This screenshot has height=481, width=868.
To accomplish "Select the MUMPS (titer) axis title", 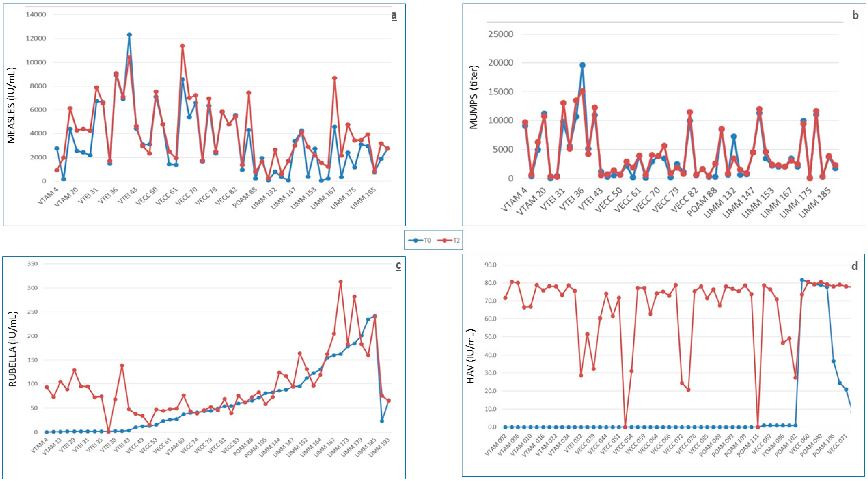I will click(473, 97).
